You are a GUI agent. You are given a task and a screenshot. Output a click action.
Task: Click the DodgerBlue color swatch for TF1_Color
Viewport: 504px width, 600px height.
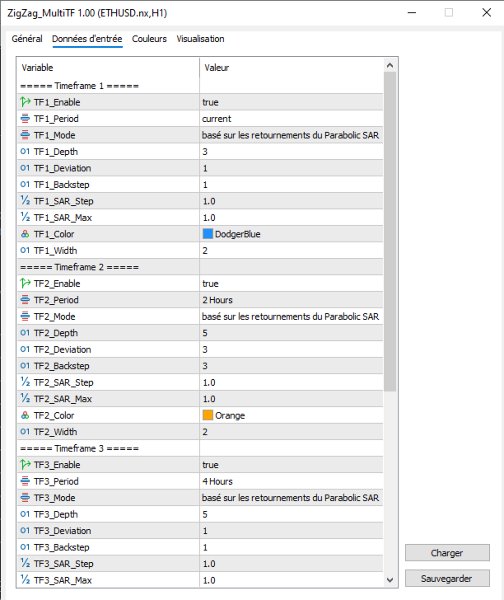(207, 234)
